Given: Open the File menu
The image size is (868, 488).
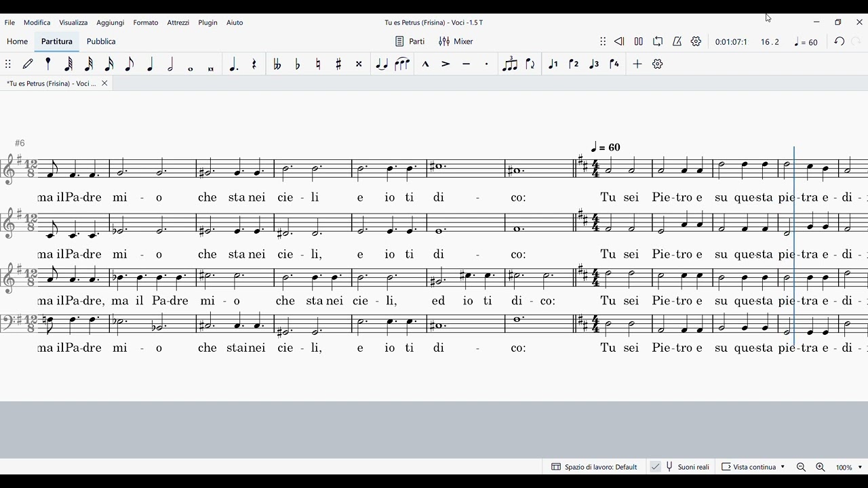Looking at the screenshot, I should click(x=9, y=22).
